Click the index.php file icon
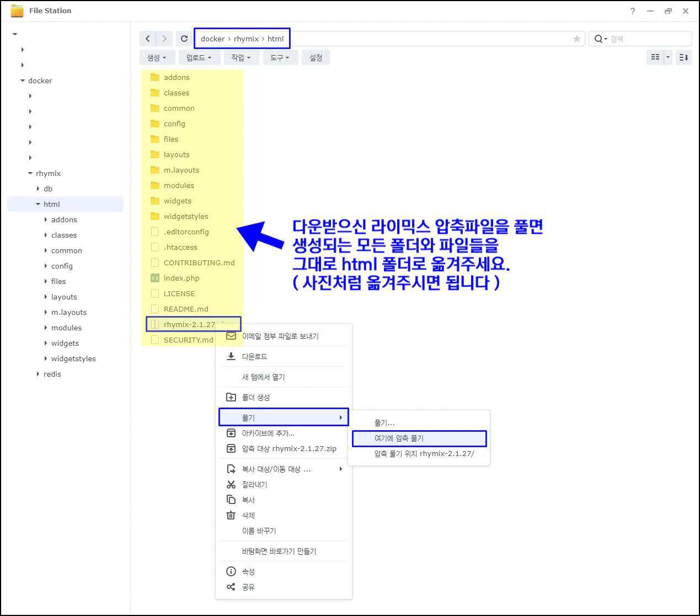This screenshot has height=616, width=700. tap(155, 278)
